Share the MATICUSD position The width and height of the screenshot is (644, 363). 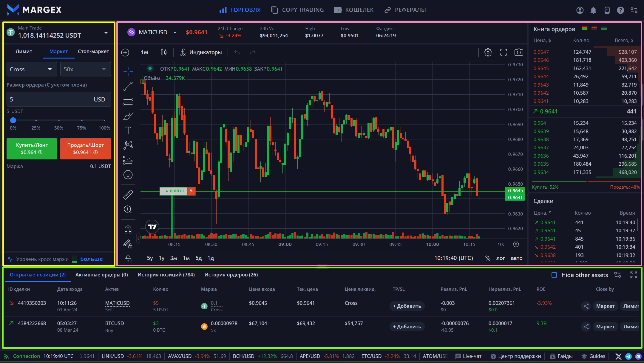586,306
